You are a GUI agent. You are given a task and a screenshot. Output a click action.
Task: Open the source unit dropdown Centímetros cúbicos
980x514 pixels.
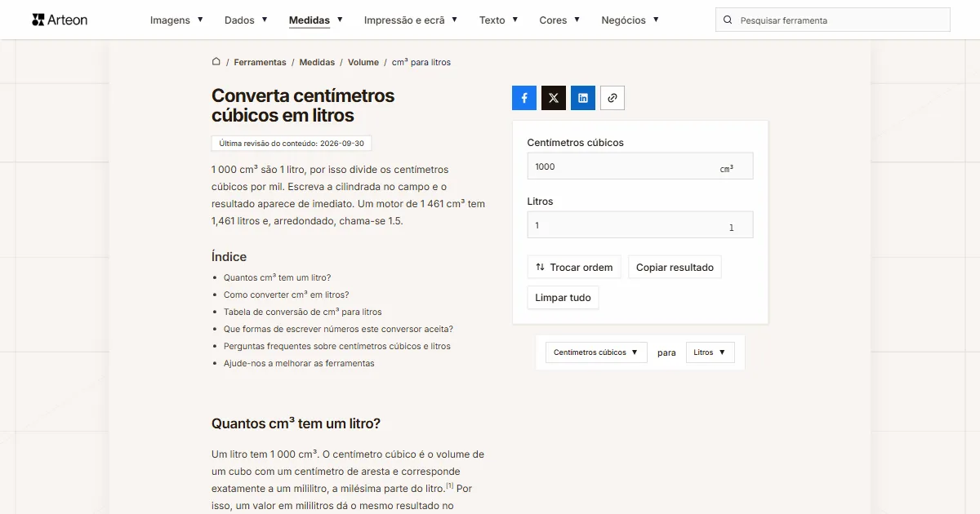pos(596,352)
